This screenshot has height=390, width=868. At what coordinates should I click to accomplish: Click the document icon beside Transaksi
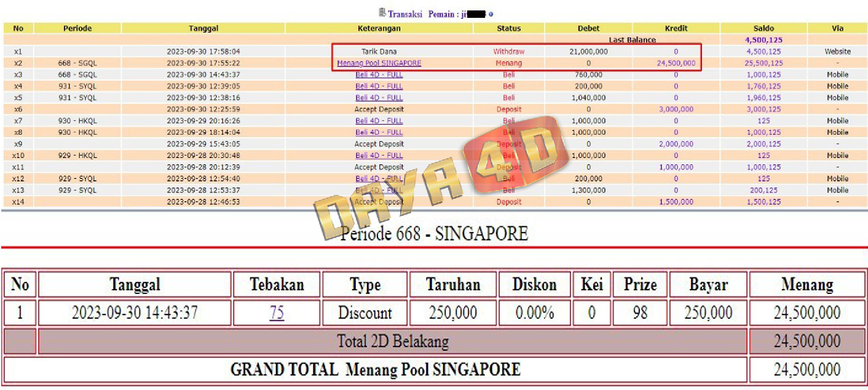coord(382,13)
